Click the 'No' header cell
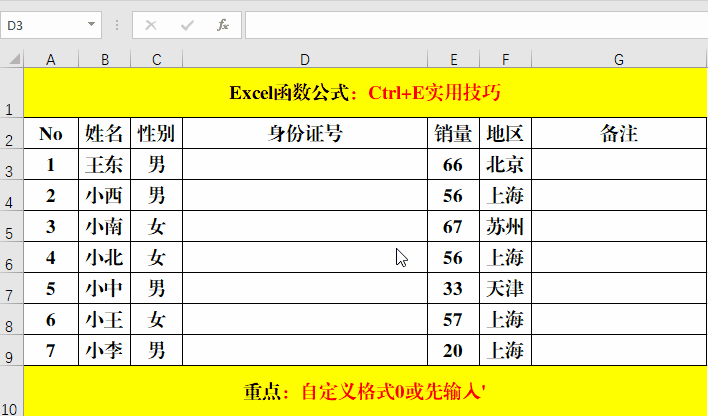 [x=51, y=133]
